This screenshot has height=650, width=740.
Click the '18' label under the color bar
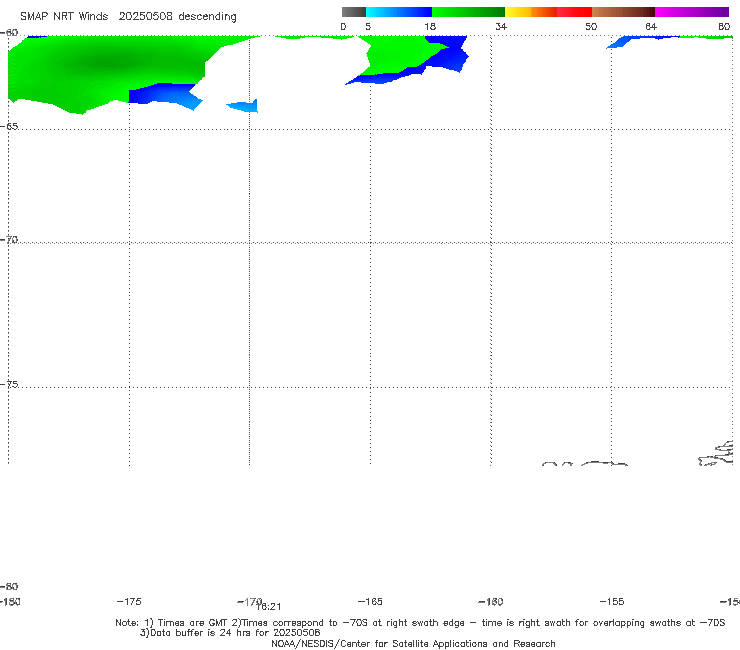(x=430, y=26)
